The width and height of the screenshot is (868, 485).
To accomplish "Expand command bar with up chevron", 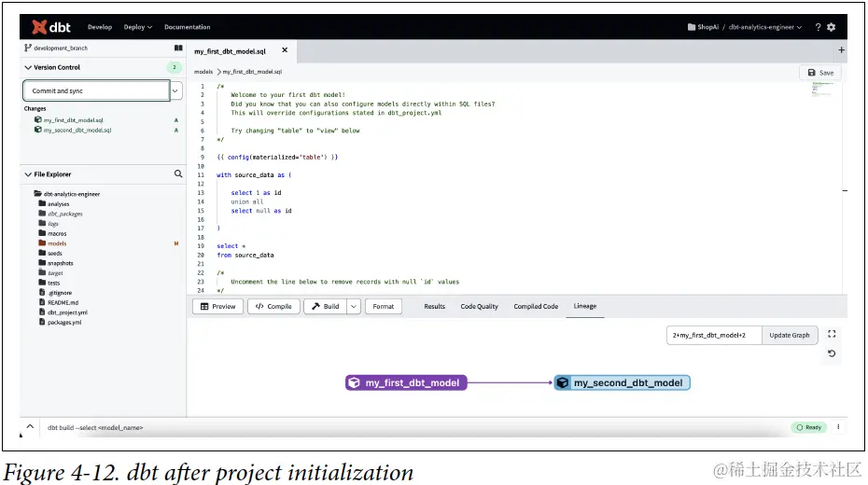I will click(30, 426).
